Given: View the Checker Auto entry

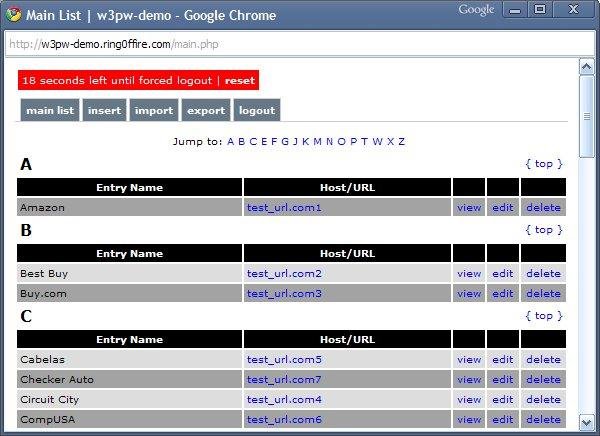Looking at the screenshot, I should [x=469, y=379].
